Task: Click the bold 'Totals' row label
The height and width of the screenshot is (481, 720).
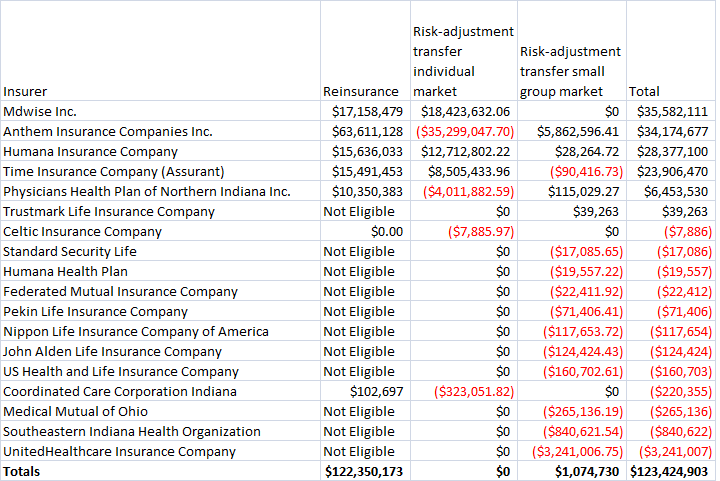Action: 160,471
